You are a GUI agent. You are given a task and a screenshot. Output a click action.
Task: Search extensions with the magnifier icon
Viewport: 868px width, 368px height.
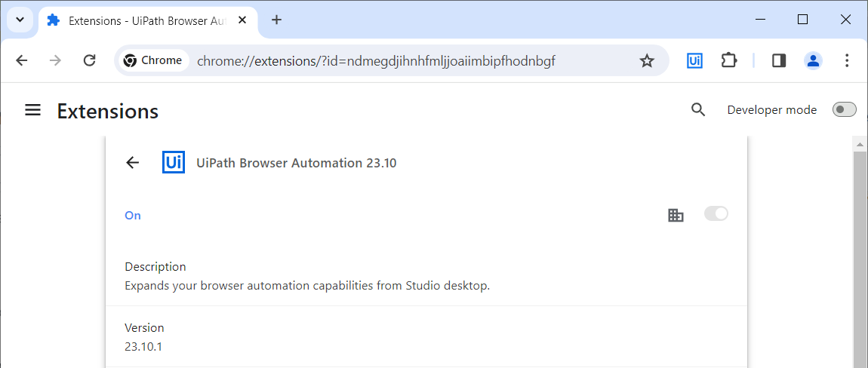tap(698, 109)
